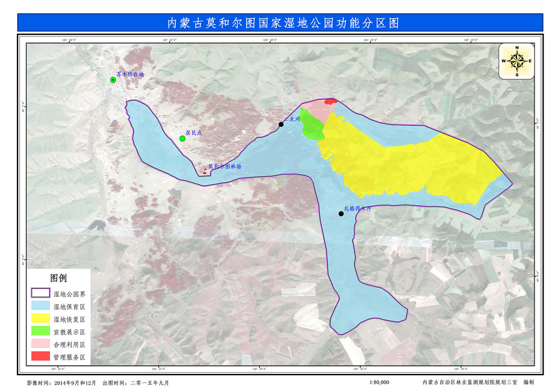554x392 pixels.
Task: Click the 合理利用区 legend label
Action: pyautogui.click(x=69, y=345)
